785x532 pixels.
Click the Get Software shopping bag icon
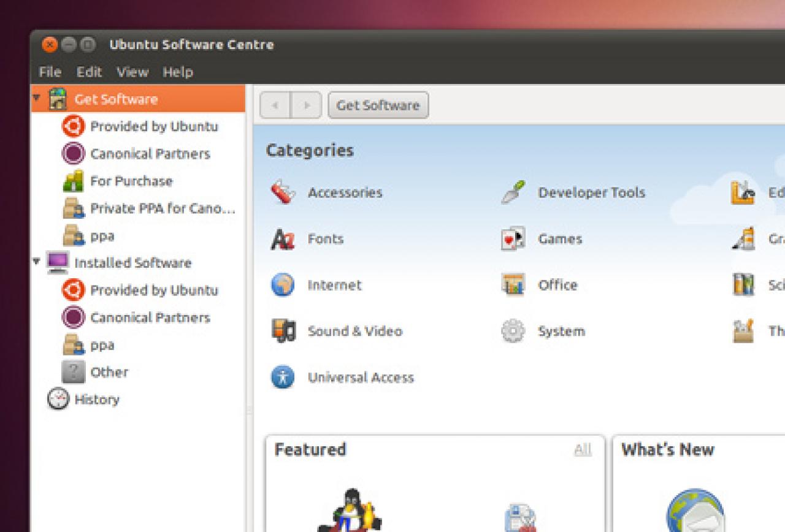(58, 99)
